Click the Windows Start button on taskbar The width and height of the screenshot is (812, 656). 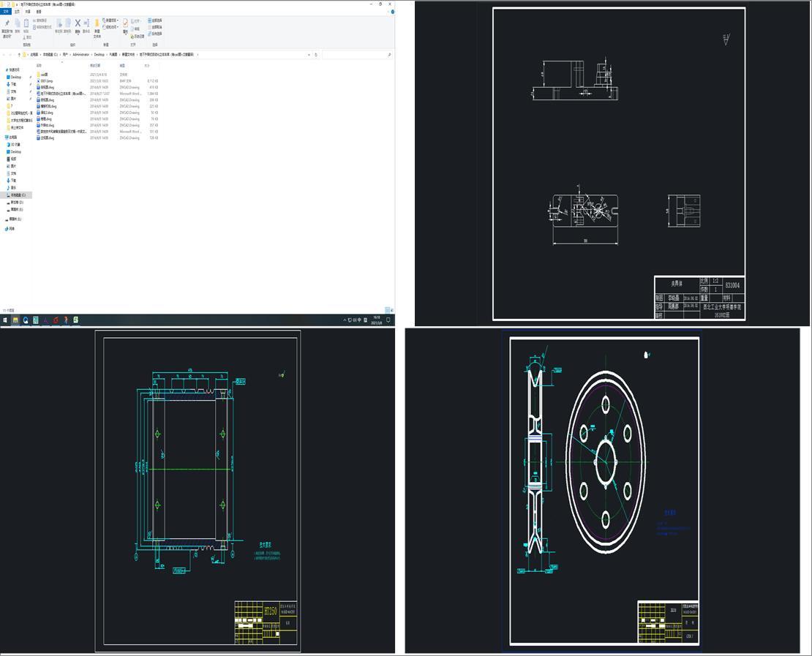pos(4,320)
